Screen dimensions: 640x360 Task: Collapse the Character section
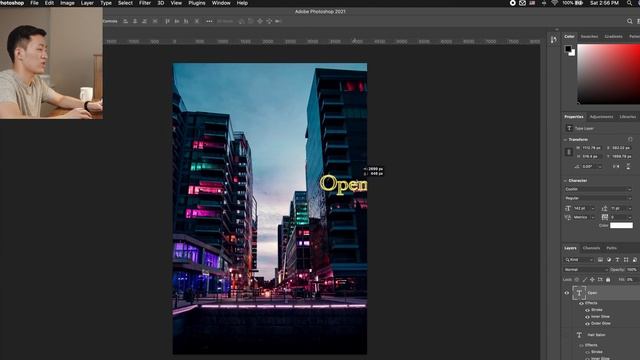click(565, 180)
